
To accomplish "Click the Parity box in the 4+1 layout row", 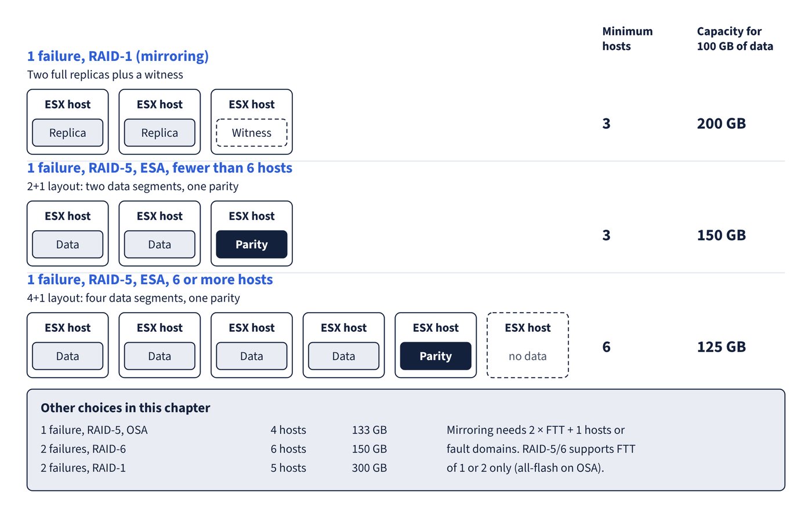I will coord(436,356).
